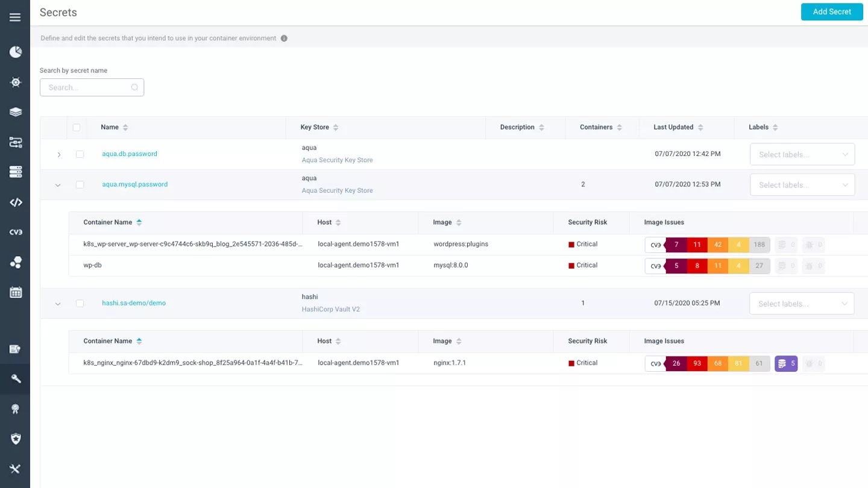Click the 07/07/2020 12:42 PM timestamp
The height and width of the screenshot is (488, 868).
click(x=688, y=154)
